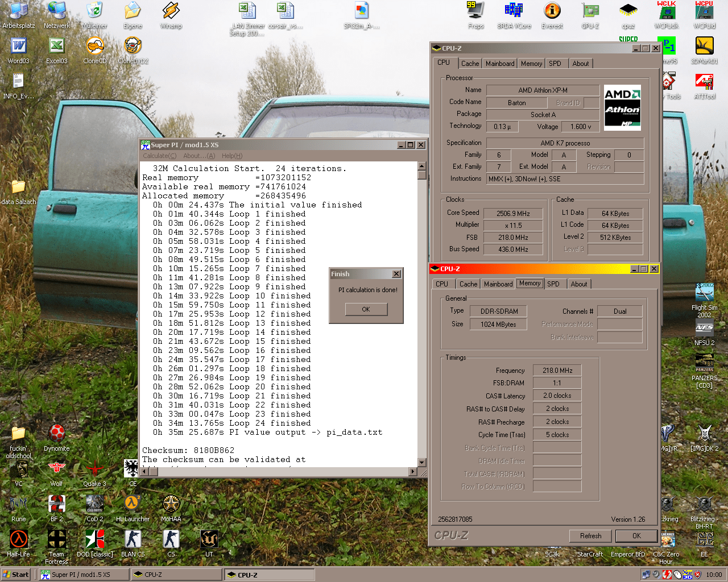Click the system tray clock showing 10:00
Image resolution: width=728 pixels, height=582 pixels.
click(x=714, y=575)
